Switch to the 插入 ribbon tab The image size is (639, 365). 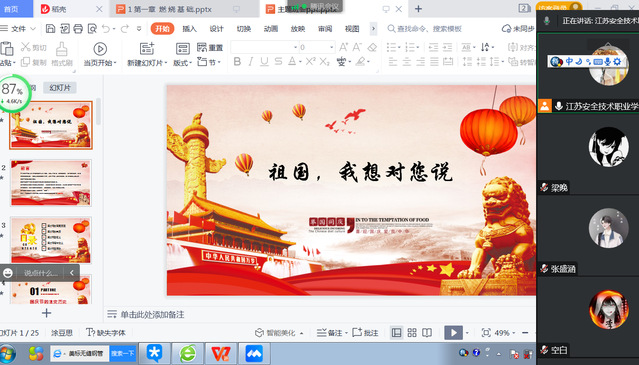pyautogui.click(x=189, y=29)
